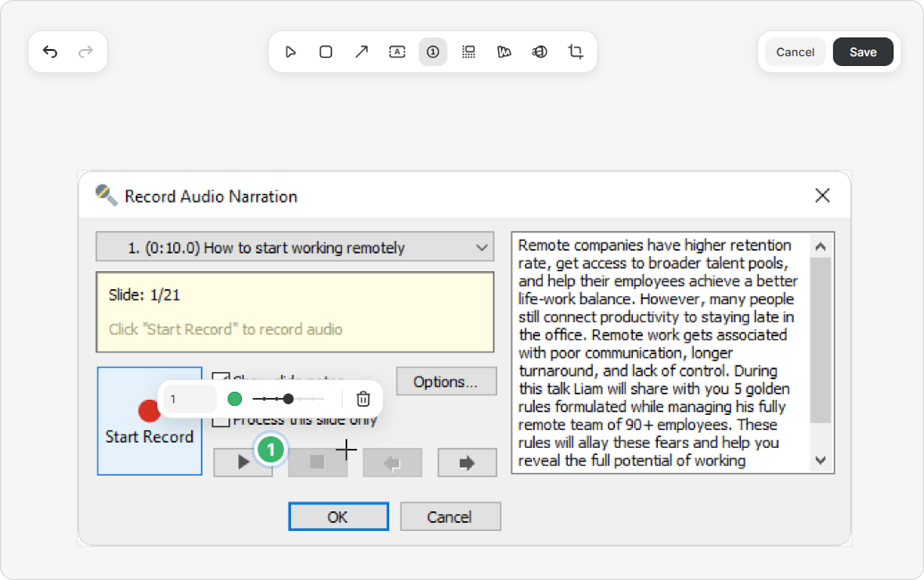The width and height of the screenshot is (924, 580).
Task: Click the green color swatch
Action: coord(235,399)
